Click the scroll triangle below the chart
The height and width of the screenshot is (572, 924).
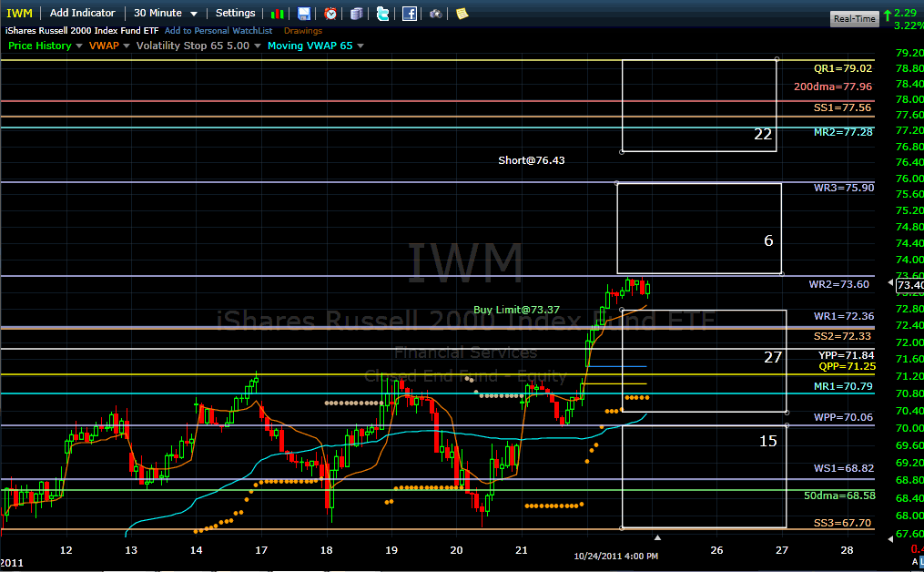[657, 537]
